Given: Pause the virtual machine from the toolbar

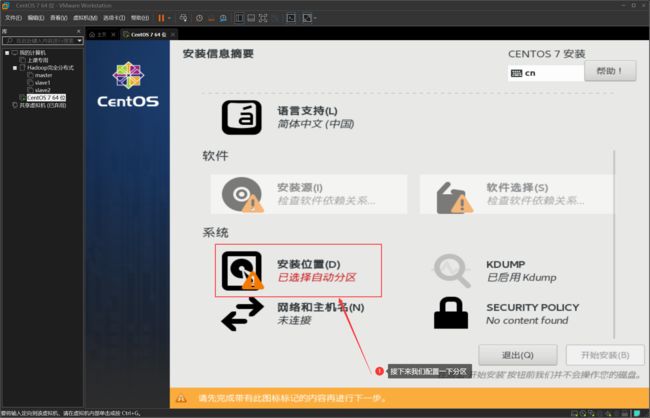Looking at the screenshot, I should (x=161, y=18).
